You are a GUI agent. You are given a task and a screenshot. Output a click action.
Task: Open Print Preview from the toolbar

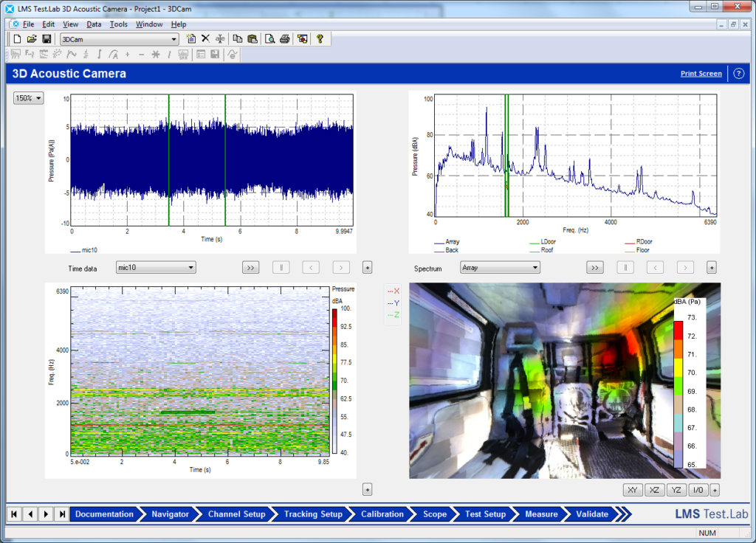coord(270,38)
